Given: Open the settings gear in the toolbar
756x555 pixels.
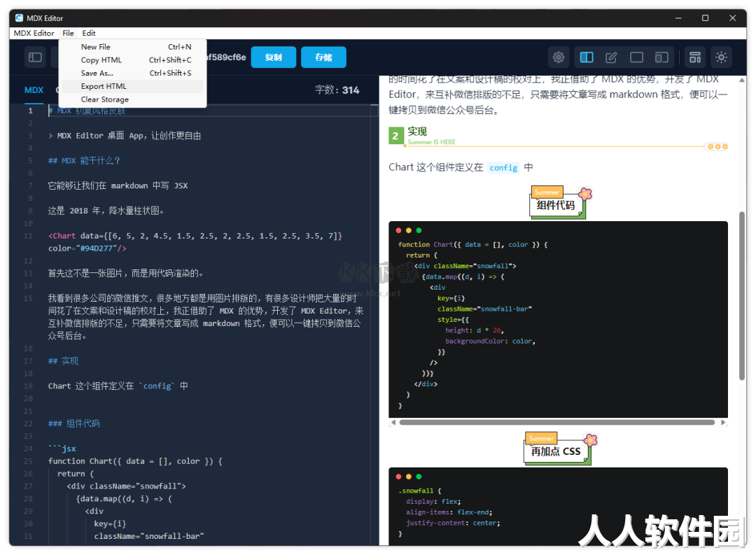Looking at the screenshot, I should pos(559,57).
